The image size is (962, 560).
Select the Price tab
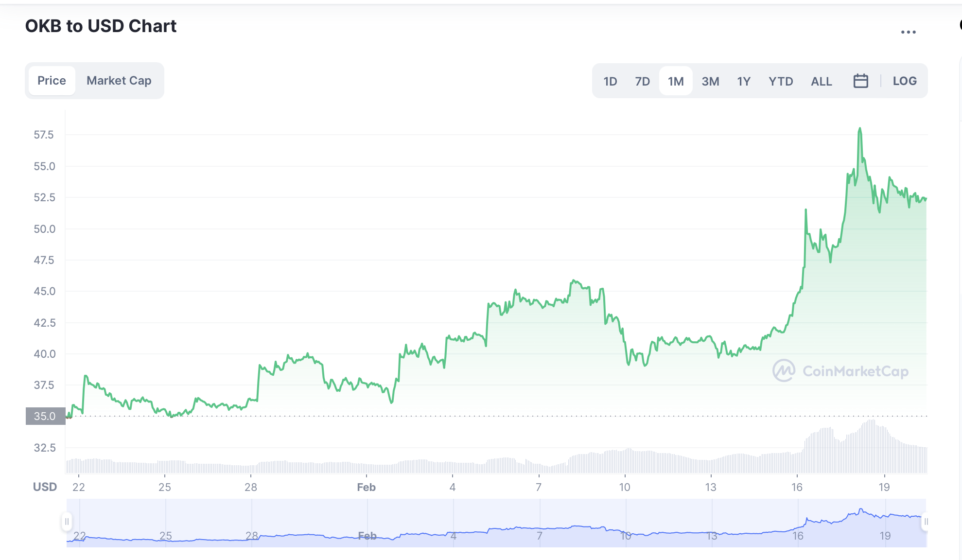pos(52,81)
